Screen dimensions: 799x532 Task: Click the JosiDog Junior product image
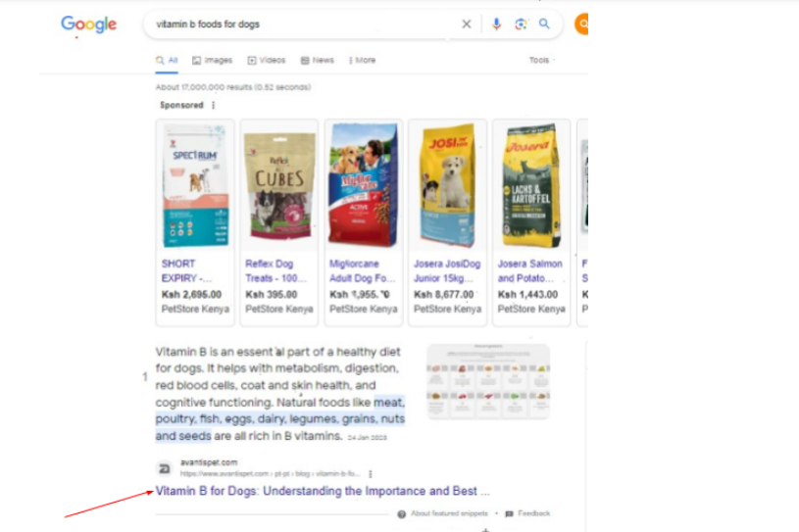(447, 186)
